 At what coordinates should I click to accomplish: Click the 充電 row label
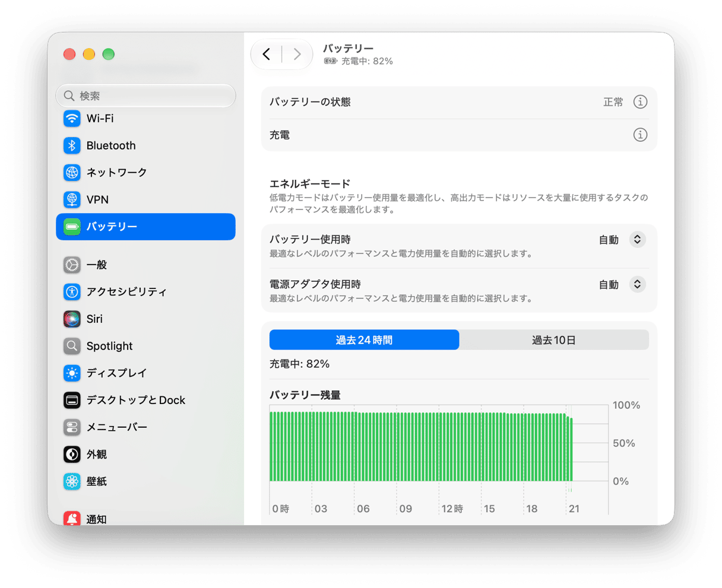tap(280, 135)
